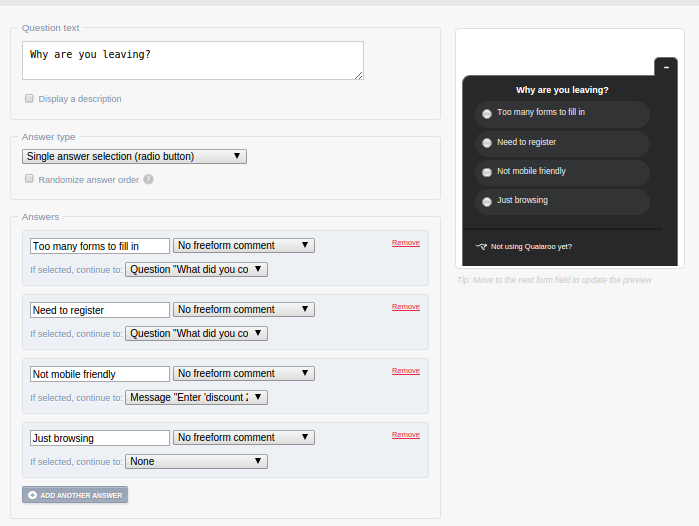Remove the 'Too many forms to fill in' answer
This screenshot has width=699, height=526.
tap(406, 242)
